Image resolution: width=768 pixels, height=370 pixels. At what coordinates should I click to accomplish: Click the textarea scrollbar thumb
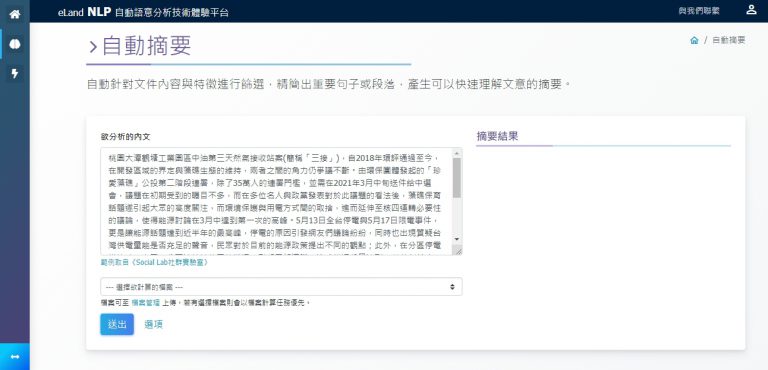pos(457,177)
